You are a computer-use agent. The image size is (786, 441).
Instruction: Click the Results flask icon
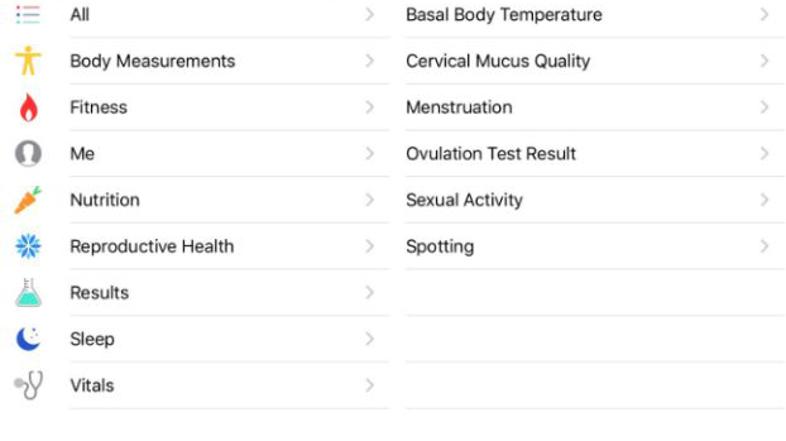pyautogui.click(x=28, y=292)
